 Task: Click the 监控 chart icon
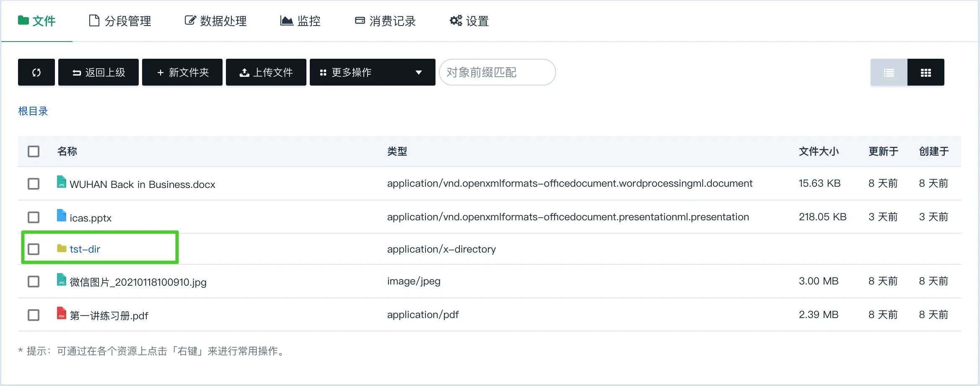point(286,20)
